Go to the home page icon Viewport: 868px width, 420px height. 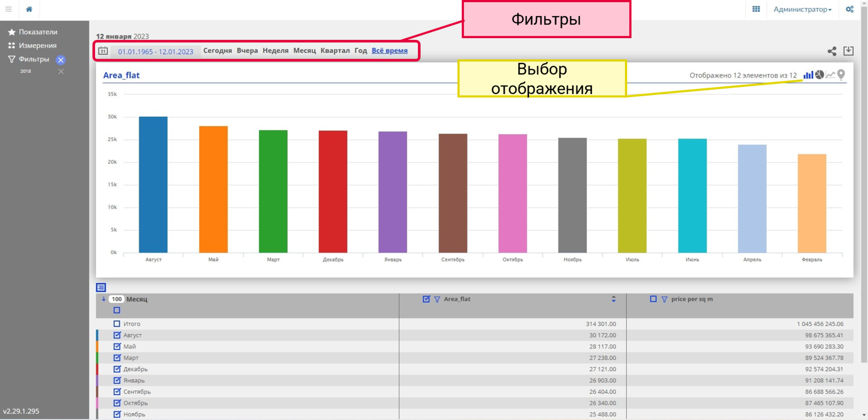click(29, 9)
